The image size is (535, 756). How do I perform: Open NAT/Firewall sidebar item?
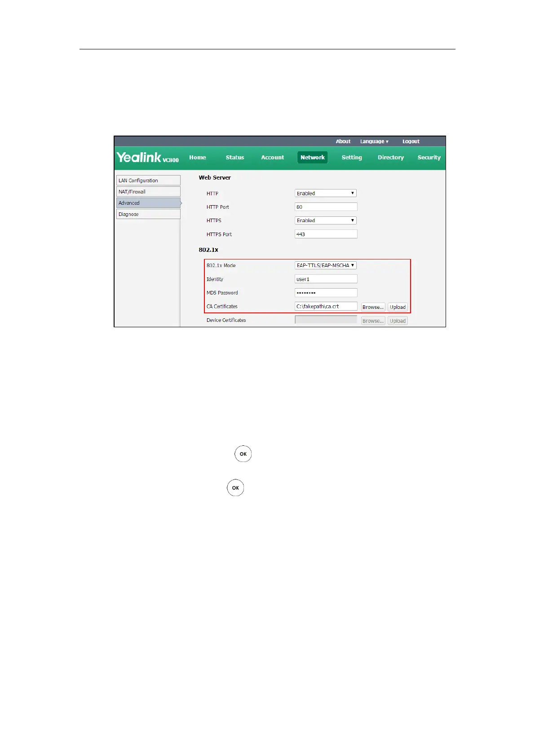148,192
